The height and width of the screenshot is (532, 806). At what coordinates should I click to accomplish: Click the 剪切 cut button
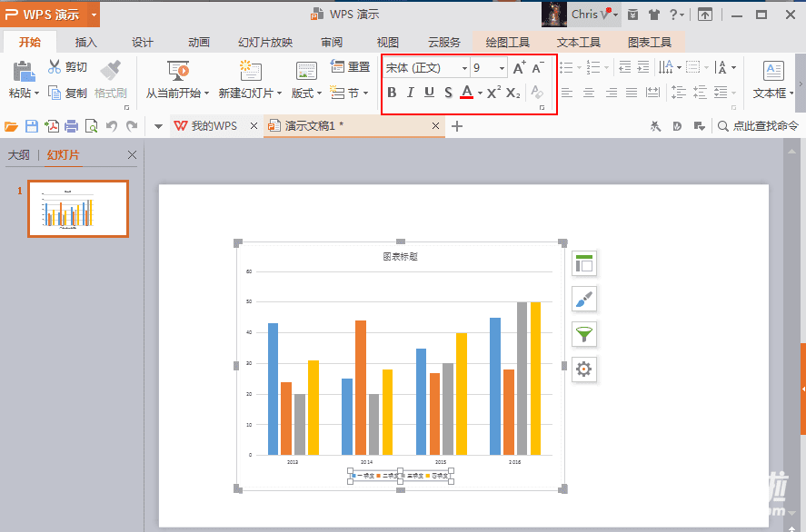[x=67, y=67]
